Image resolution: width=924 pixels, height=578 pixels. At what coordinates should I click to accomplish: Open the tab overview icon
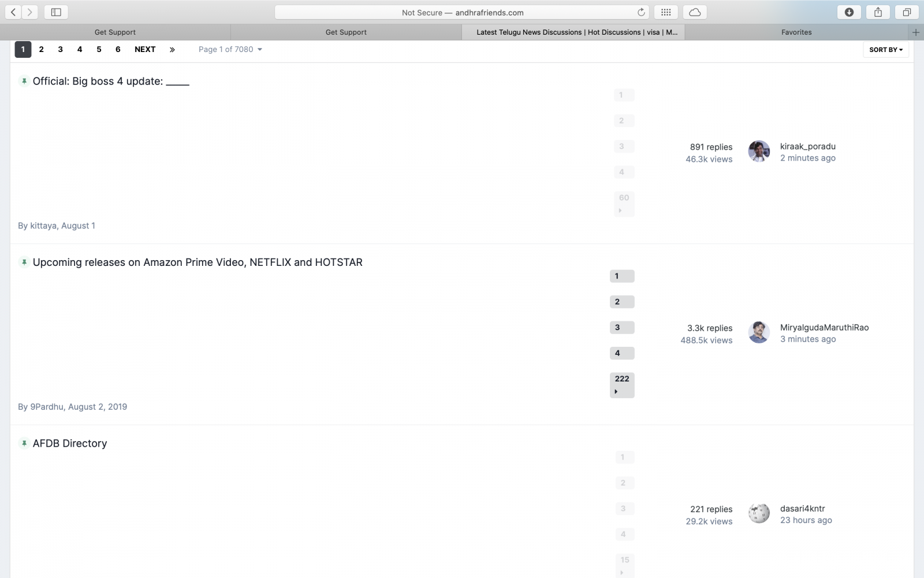click(x=907, y=12)
